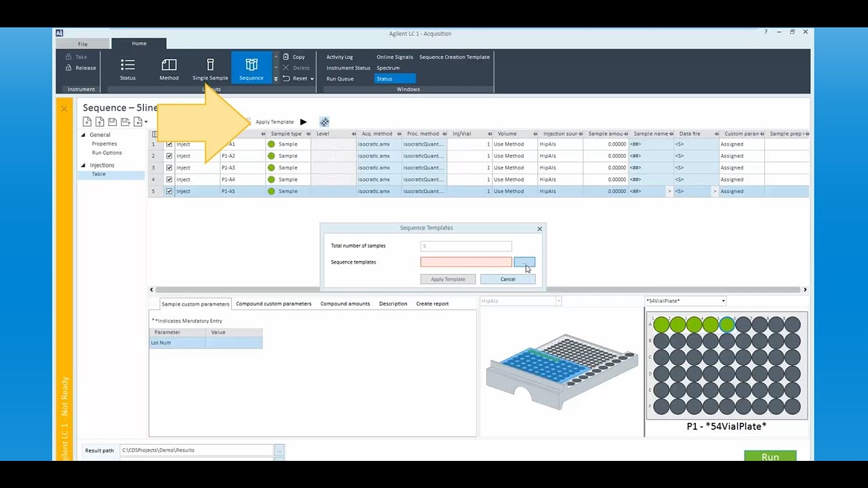
Task: Show the Online Signals window
Action: coord(395,57)
